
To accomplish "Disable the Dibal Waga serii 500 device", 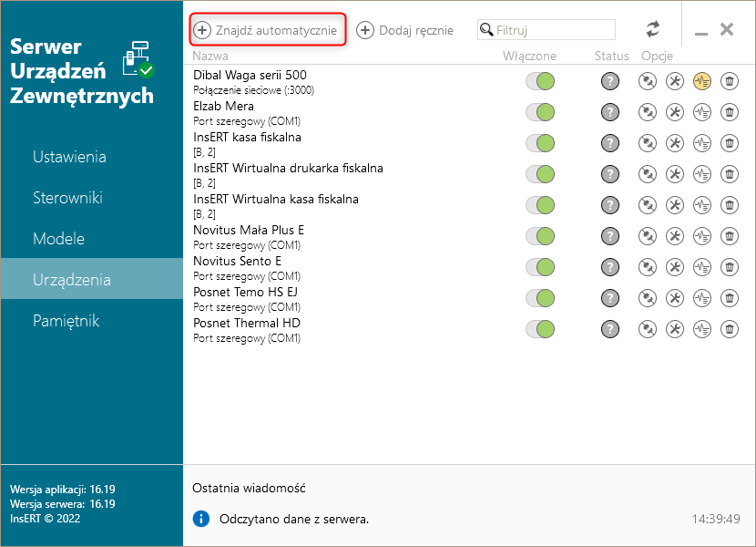I will tap(540, 81).
